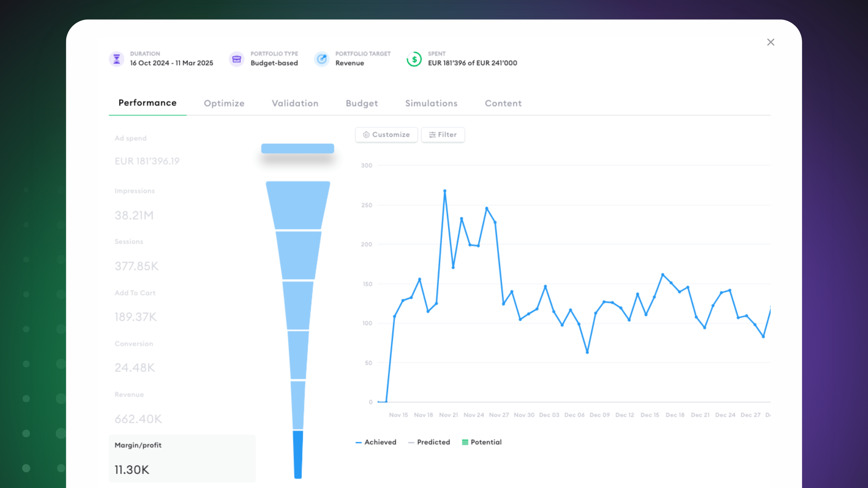Open the Validation tab
868x488 pixels.
coord(295,103)
